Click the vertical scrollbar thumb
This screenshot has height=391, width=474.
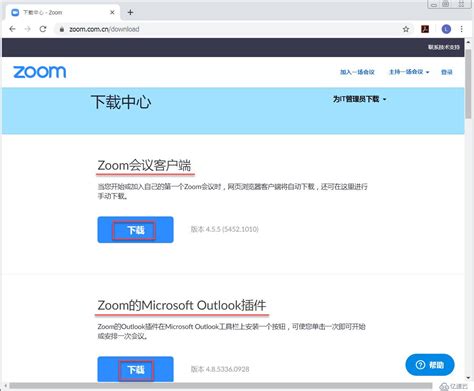click(468, 83)
